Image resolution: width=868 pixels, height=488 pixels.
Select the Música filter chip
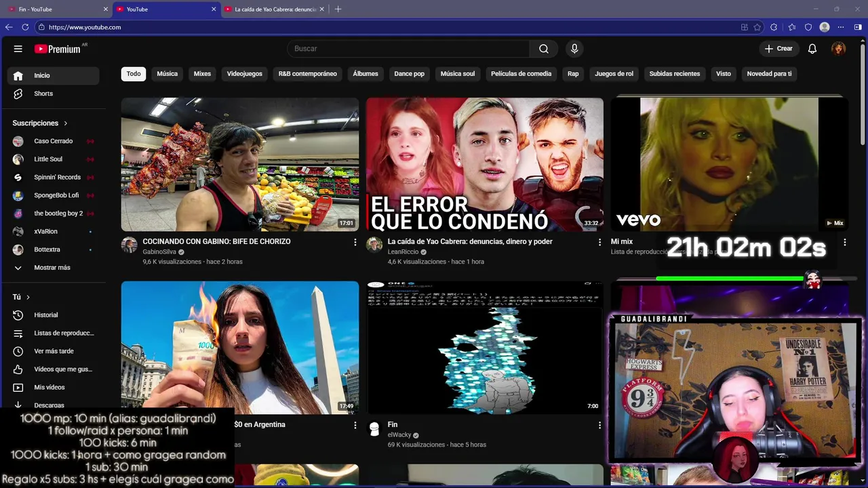click(x=167, y=74)
